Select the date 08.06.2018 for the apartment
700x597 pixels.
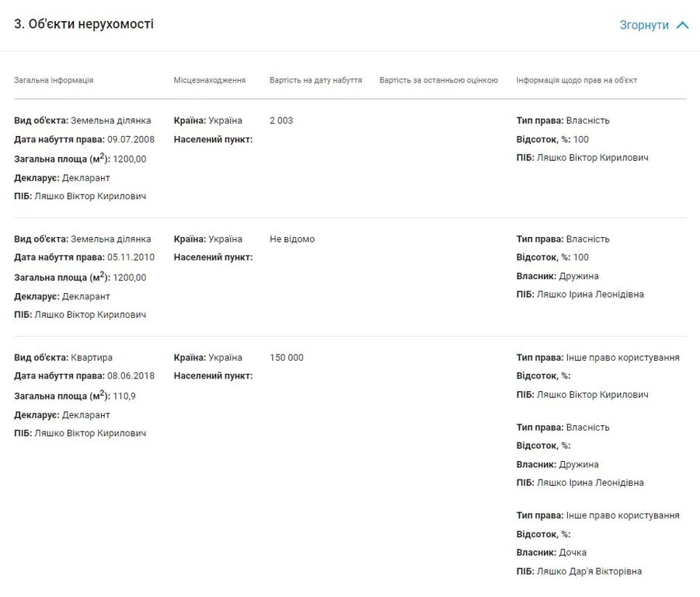pyautogui.click(x=131, y=376)
